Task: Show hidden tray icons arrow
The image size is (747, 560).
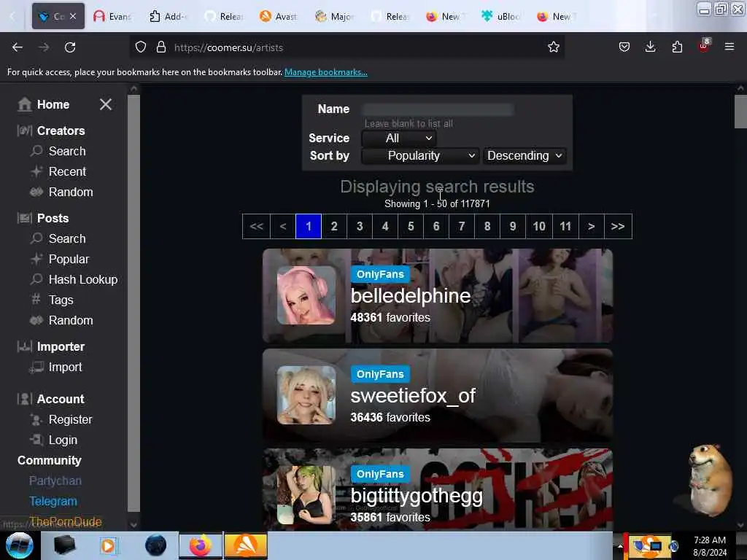Action: click(620, 546)
